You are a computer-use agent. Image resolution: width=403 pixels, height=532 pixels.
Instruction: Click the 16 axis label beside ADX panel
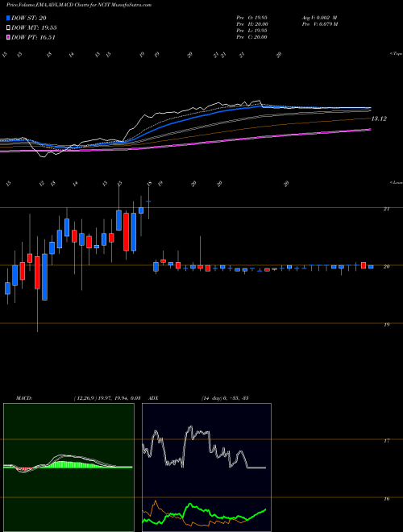click(386, 499)
